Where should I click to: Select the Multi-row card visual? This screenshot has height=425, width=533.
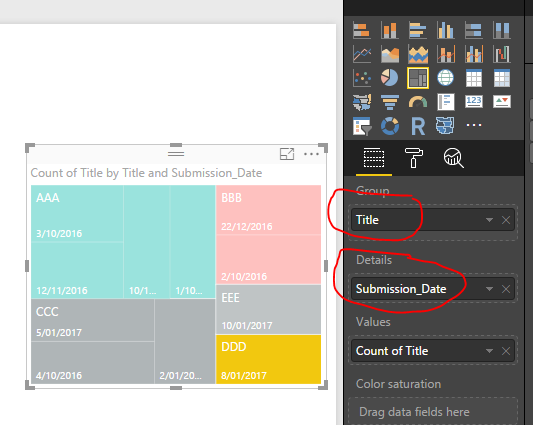446,102
